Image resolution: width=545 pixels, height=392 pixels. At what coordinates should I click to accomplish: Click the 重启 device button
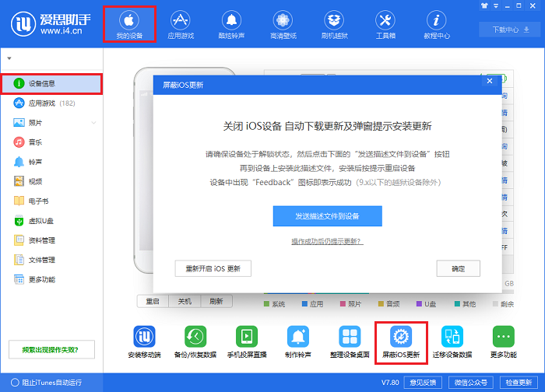tap(153, 301)
